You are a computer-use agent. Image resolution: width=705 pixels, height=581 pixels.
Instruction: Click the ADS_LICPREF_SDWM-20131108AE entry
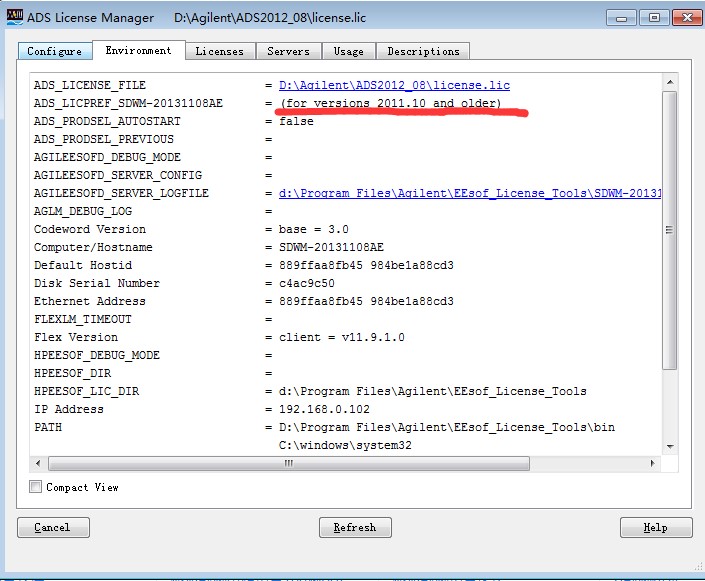click(x=128, y=103)
